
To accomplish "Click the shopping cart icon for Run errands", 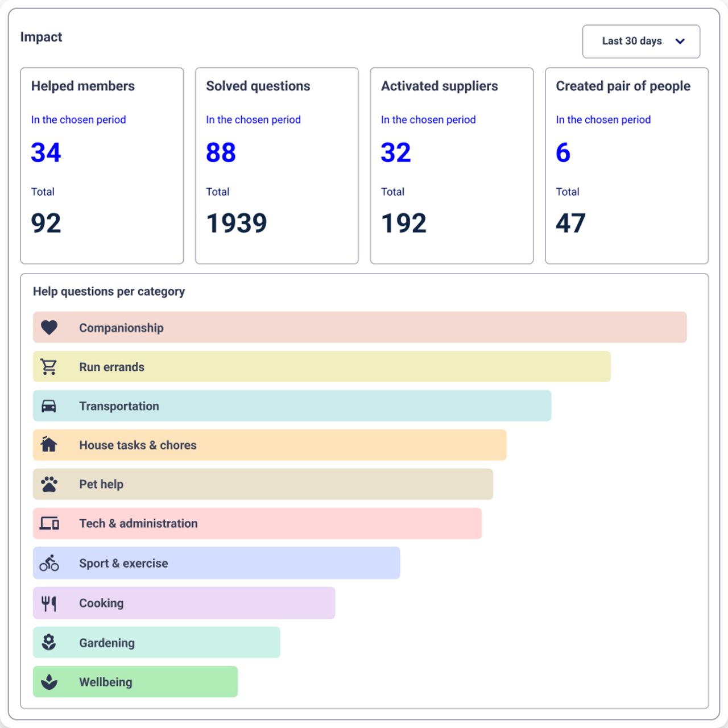I will [x=49, y=367].
